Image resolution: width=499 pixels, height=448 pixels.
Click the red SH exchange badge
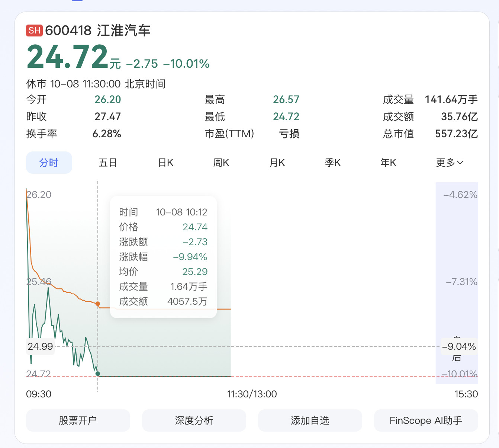click(34, 31)
